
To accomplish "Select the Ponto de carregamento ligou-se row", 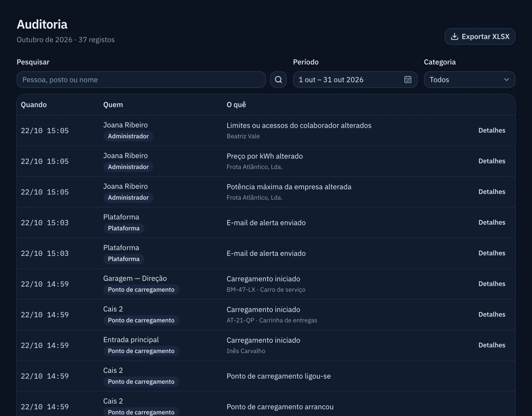I will click(x=266, y=376).
